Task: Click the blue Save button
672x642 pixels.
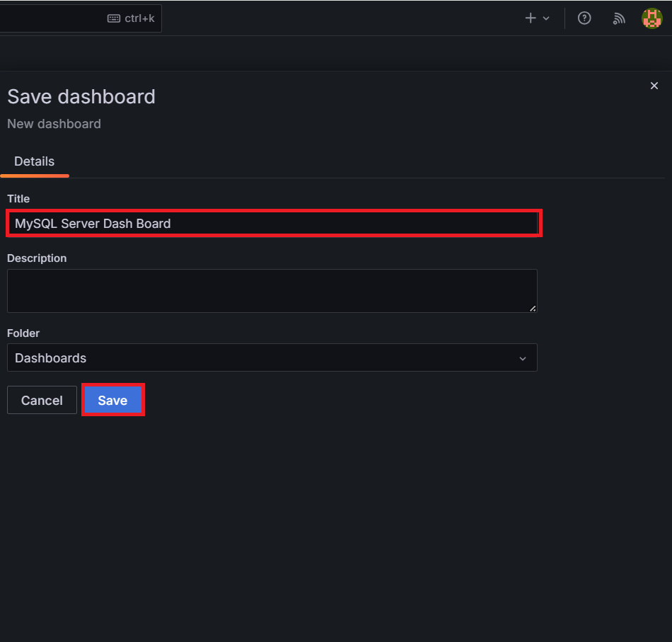Action: click(113, 400)
